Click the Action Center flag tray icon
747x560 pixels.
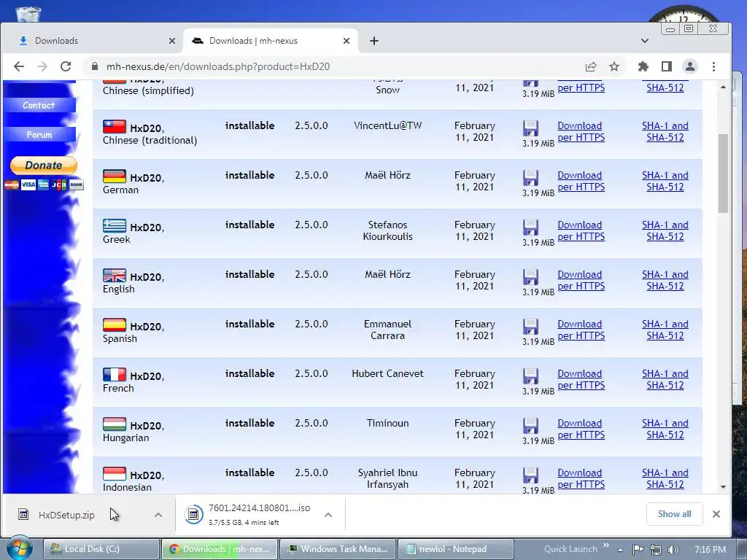638,550
